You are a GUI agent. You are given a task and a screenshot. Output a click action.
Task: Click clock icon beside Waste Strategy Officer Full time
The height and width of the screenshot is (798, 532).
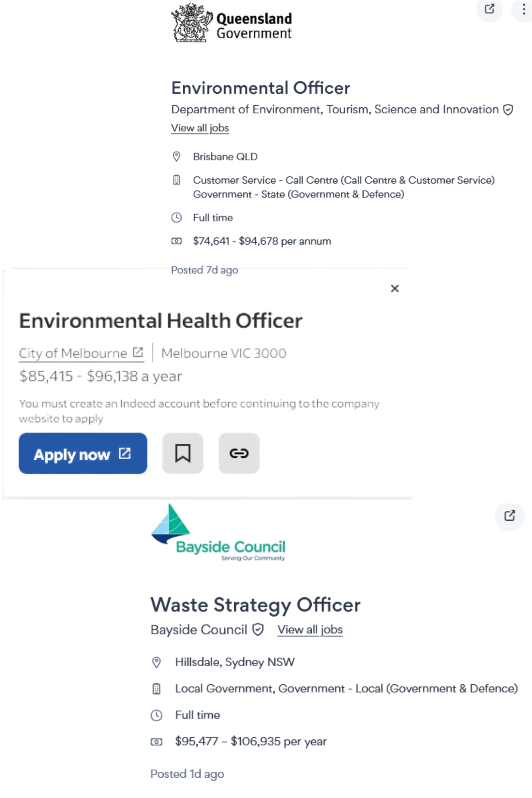[156, 715]
